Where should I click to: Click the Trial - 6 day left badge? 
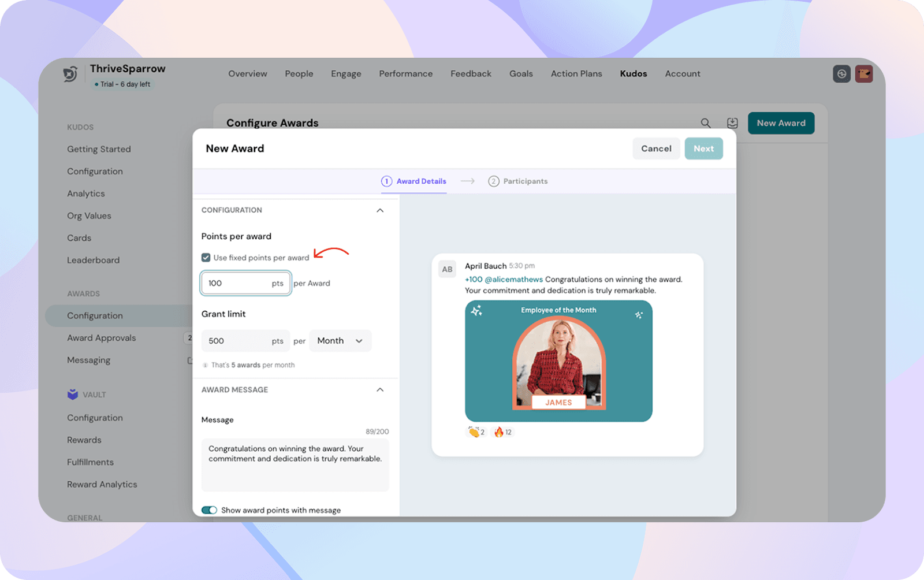tap(122, 84)
